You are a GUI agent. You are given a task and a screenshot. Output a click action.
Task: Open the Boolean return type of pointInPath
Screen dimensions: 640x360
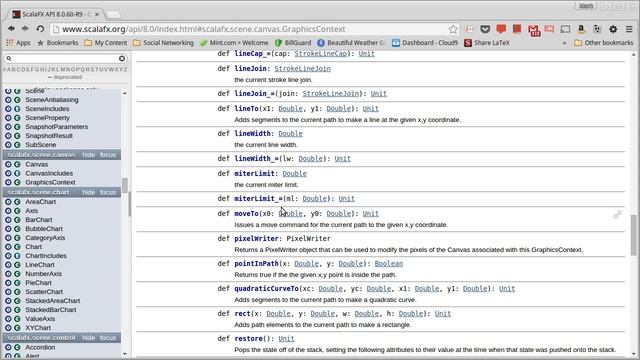[389, 264]
